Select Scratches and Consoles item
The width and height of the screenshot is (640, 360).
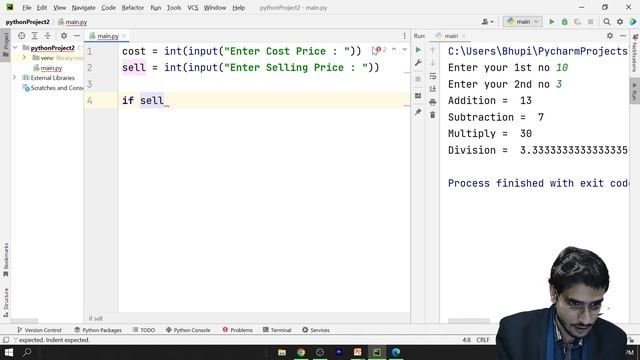pyautogui.click(x=53, y=88)
